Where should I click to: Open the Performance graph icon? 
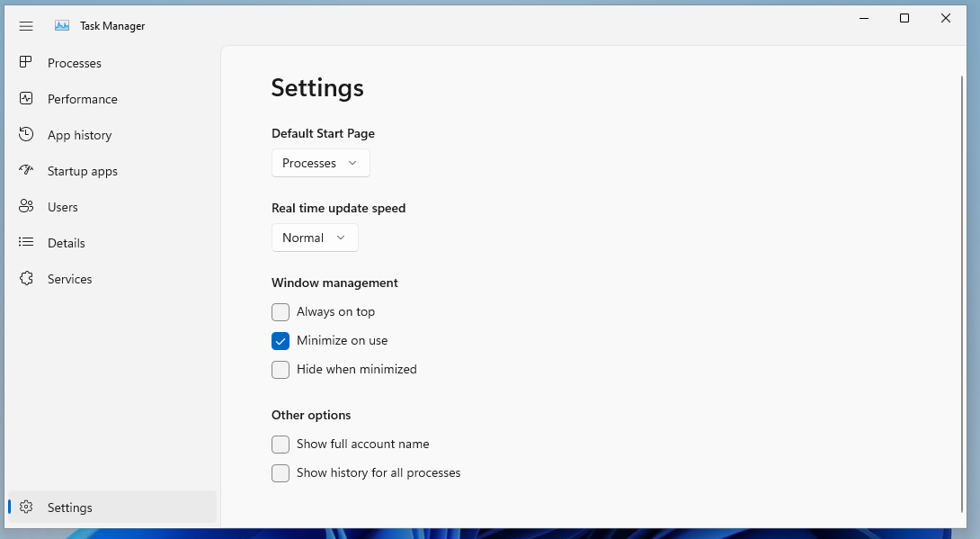pyautogui.click(x=26, y=99)
